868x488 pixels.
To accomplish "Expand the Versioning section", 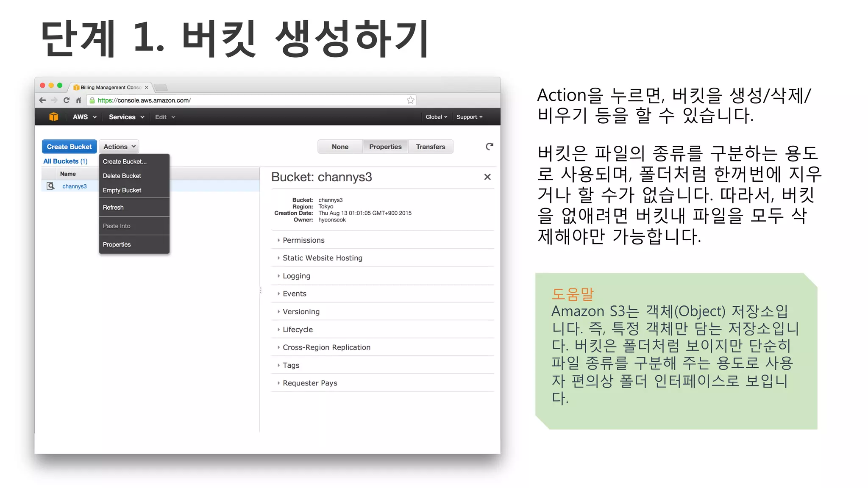I will (301, 312).
